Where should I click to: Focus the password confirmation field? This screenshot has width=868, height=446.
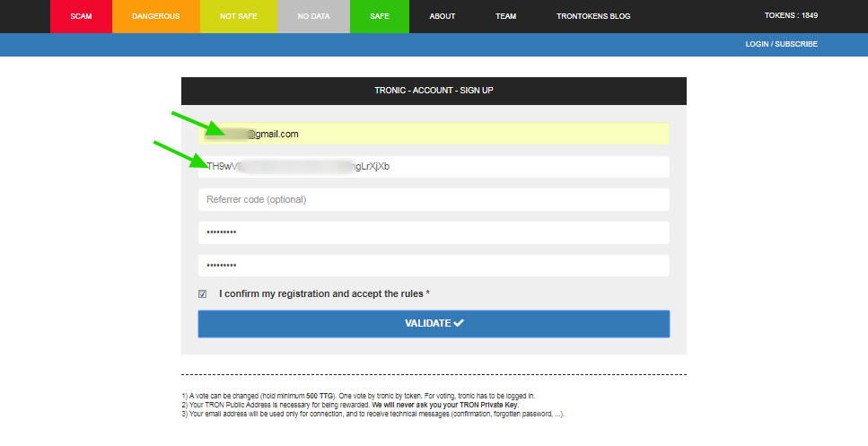click(x=434, y=266)
